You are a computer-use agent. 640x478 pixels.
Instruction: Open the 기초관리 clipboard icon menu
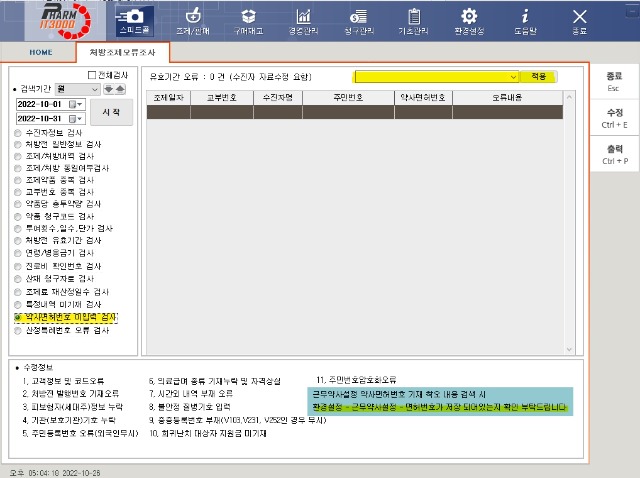tap(413, 22)
